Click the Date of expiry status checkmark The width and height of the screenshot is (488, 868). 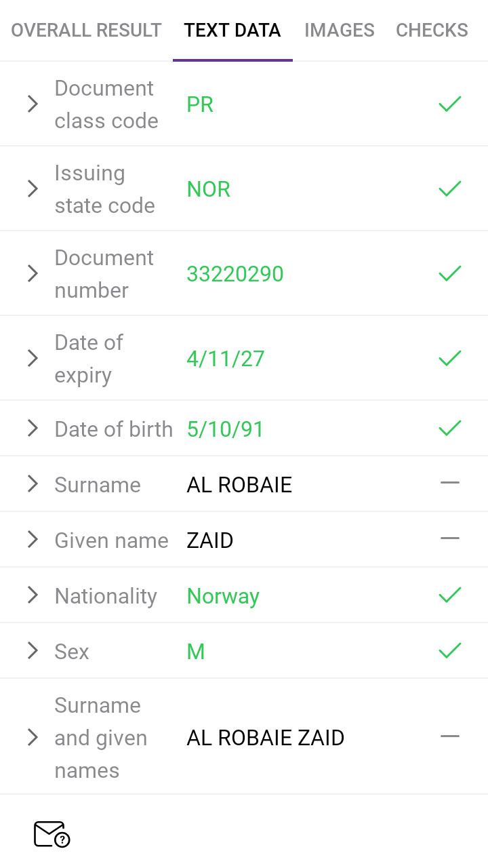[x=449, y=358]
